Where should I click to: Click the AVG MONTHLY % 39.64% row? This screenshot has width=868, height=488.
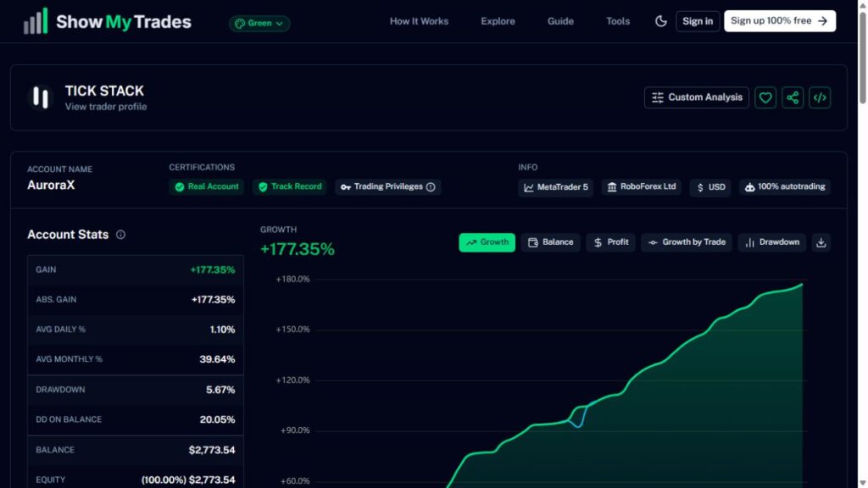click(x=136, y=359)
